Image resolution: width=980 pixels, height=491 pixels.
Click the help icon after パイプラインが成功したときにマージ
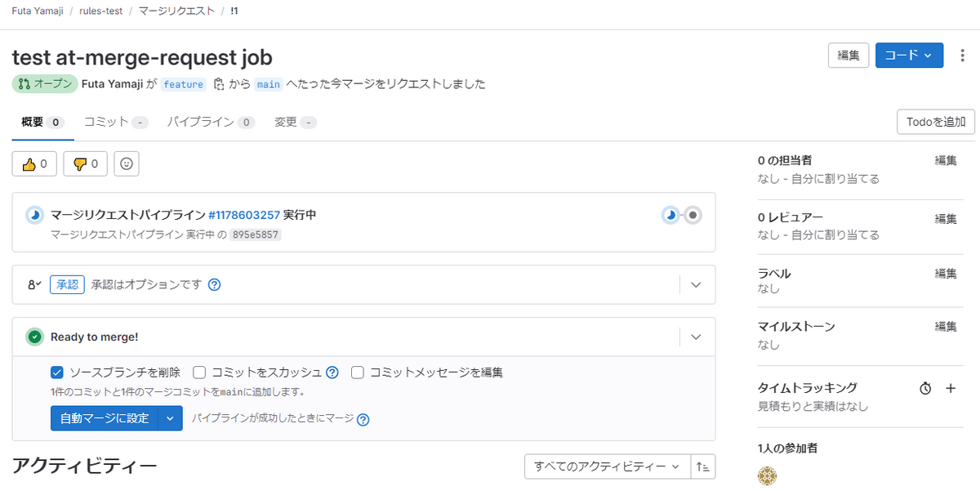pyautogui.click(x=363, y=420)
